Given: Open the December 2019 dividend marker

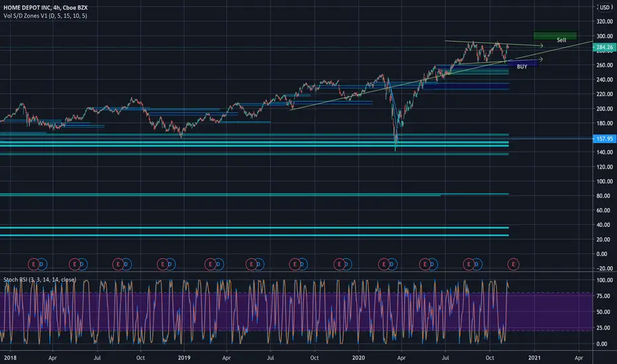Looking at the screenshot, I should pos(348,264).
